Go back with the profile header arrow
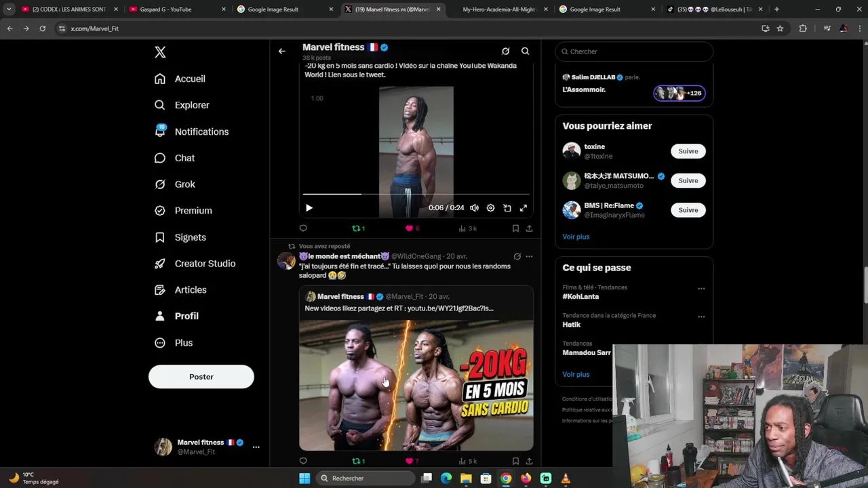 (282, 51)
